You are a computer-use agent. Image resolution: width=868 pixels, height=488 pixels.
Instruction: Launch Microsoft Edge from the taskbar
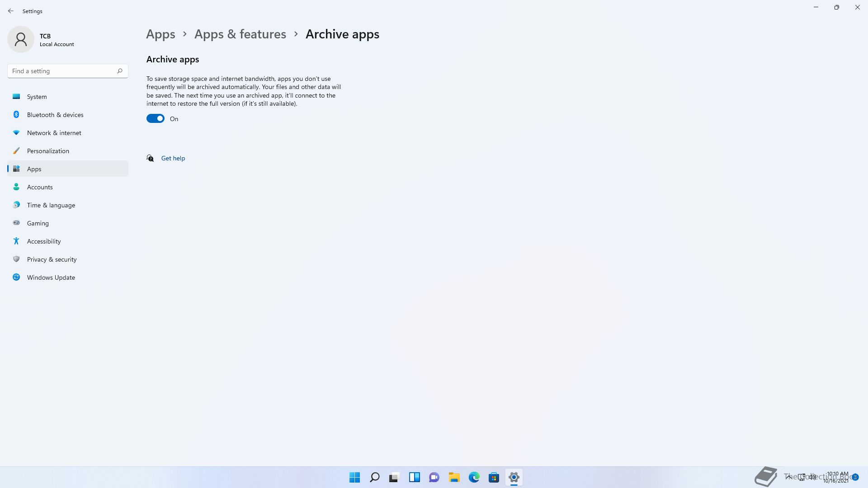(474, 477)
